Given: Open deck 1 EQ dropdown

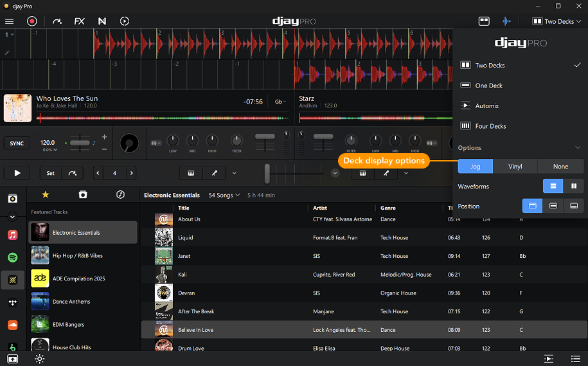Looking at the screenshot, I should pyautogui.click(x=156, y=143).
